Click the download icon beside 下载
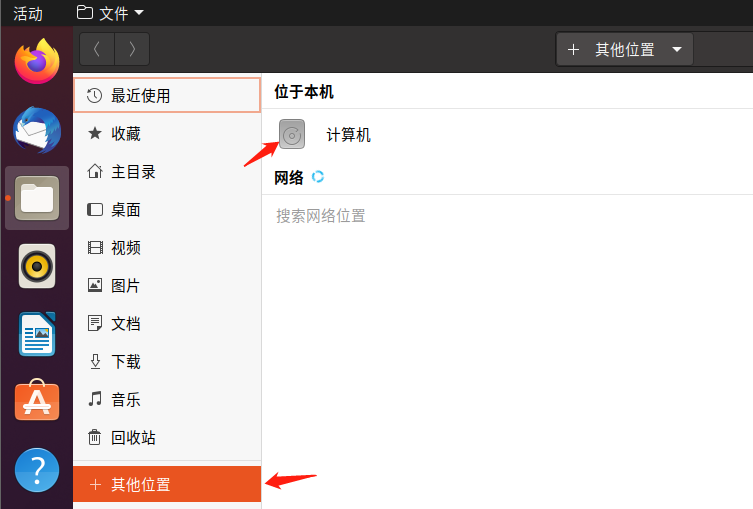This screenshot has height=509, width=753. (95, 361)
